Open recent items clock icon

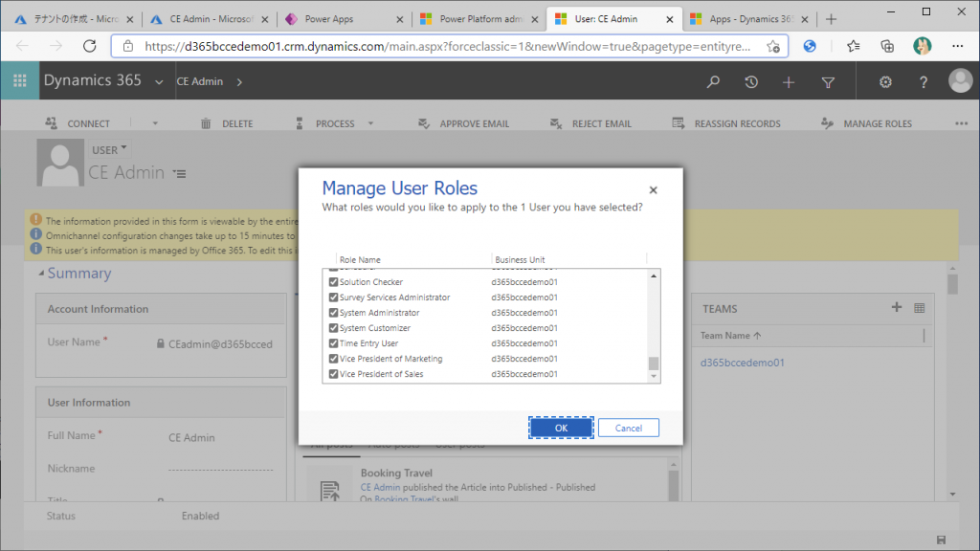751,82
